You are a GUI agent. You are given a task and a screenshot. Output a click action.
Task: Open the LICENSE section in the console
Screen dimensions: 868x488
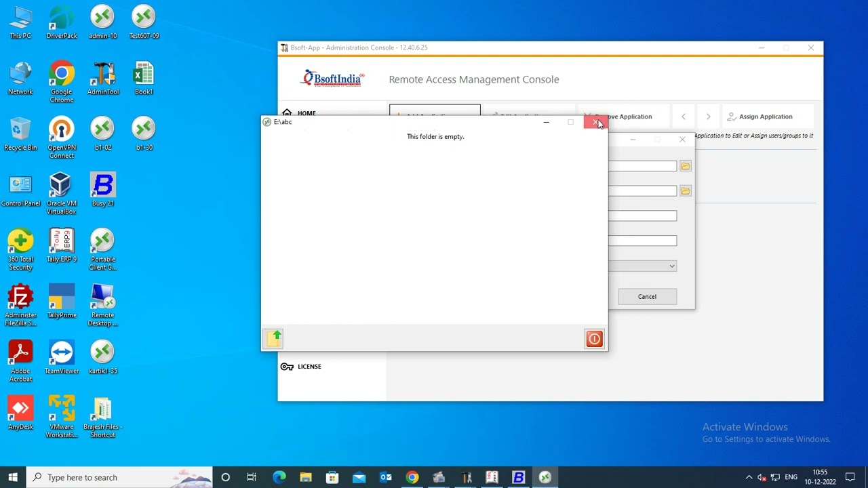(x=301, y=367)
